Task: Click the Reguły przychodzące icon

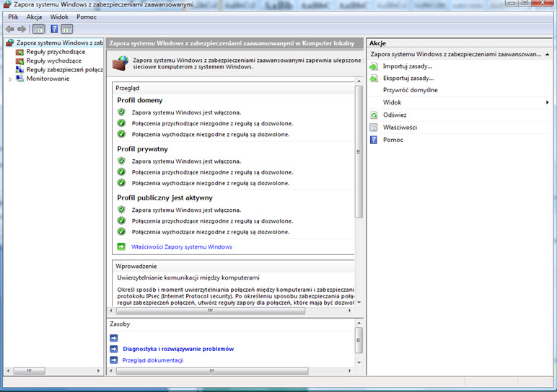Action: pyautogui.click(x=19, y=52)
